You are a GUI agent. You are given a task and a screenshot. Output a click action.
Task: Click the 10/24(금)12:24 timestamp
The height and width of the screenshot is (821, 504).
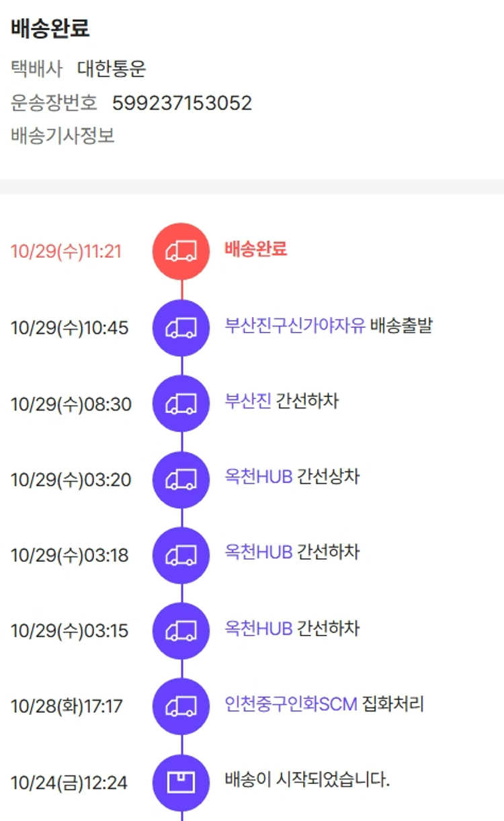(69, 783)
